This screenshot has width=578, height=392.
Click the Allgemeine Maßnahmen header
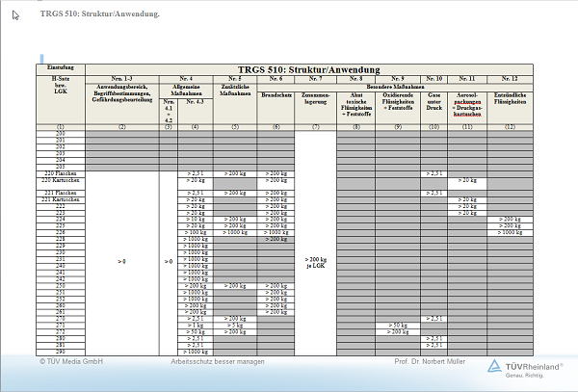click(188, 90)
